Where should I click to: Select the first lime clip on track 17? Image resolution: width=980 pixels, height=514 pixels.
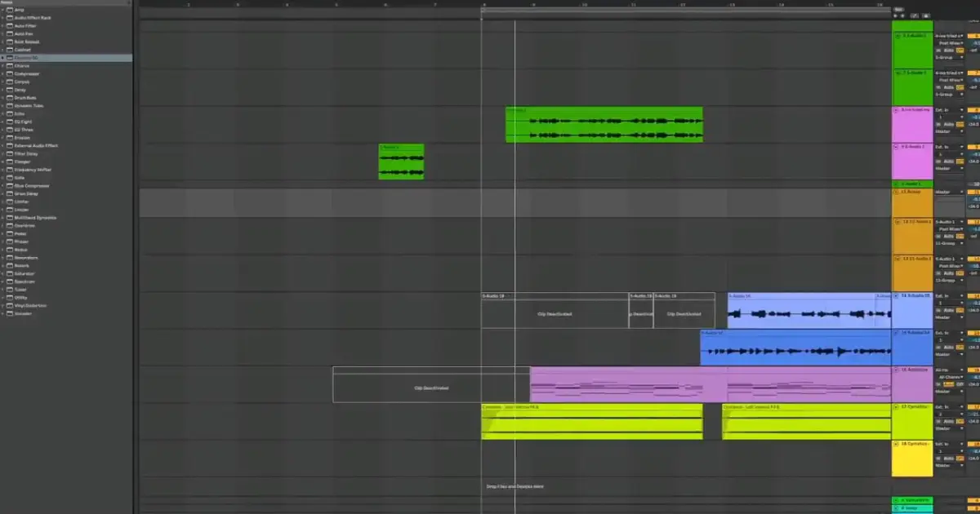[592, 422]
